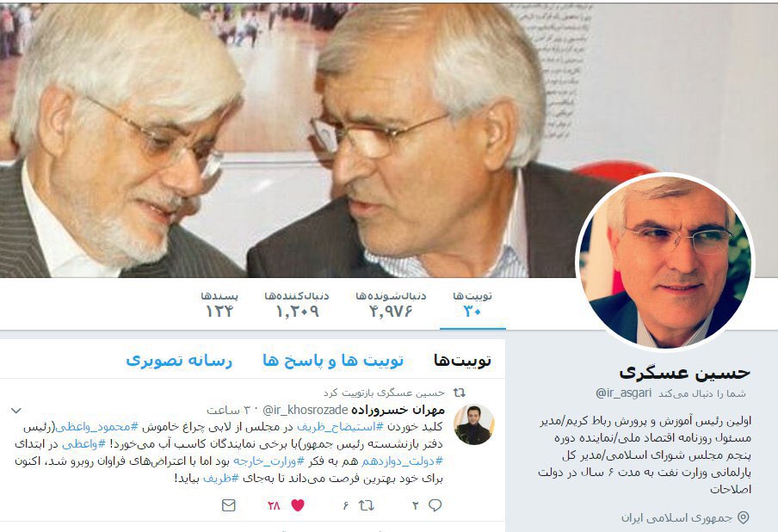Open the تویت‌ها count tab showing ۳۰
The image size is (778, 532).
tap(472, 304)
